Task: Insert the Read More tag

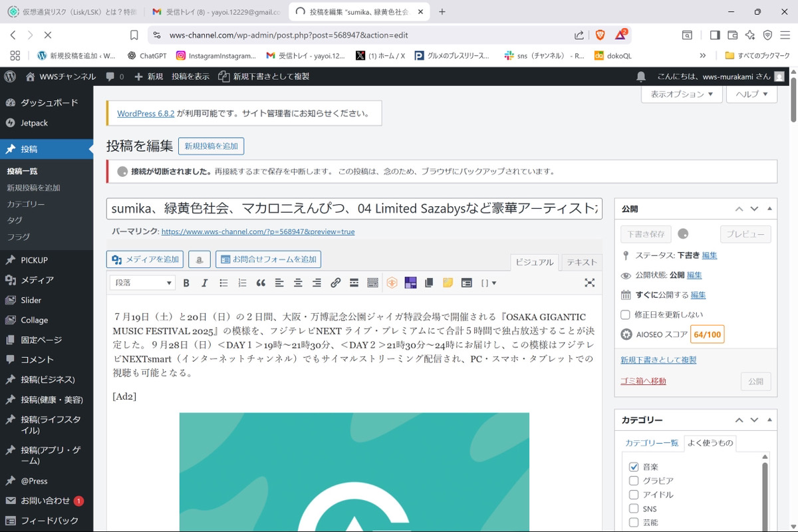Action: click(354, 283)
